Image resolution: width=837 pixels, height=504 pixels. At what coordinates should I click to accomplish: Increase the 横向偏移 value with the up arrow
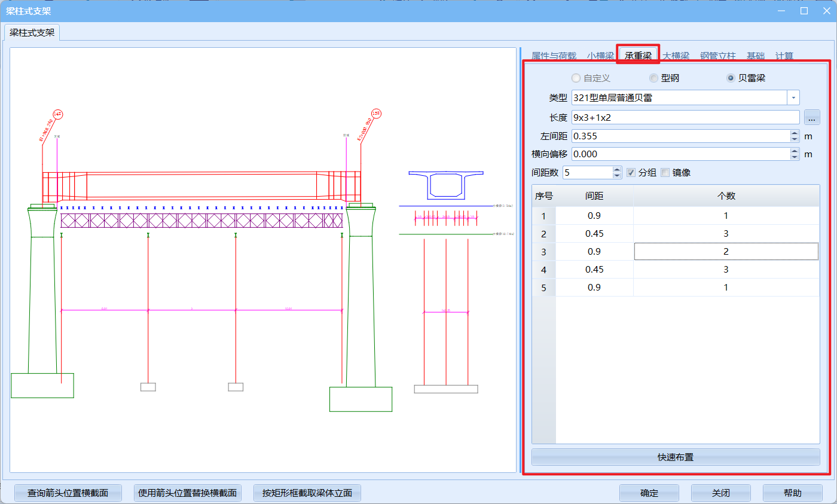click(795, 151)
